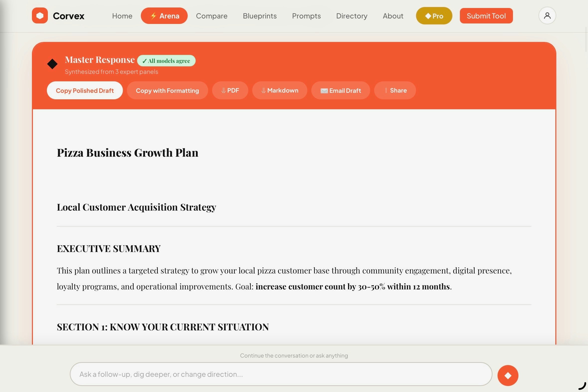Visit the Directory page

pyautogui.click(x=351, y=16)
